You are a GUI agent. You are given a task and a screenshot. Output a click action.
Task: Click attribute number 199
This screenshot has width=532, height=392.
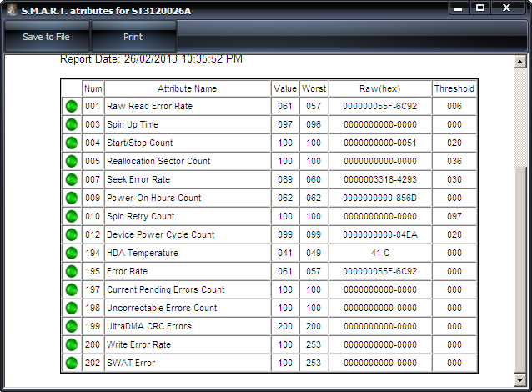[93, 326]
